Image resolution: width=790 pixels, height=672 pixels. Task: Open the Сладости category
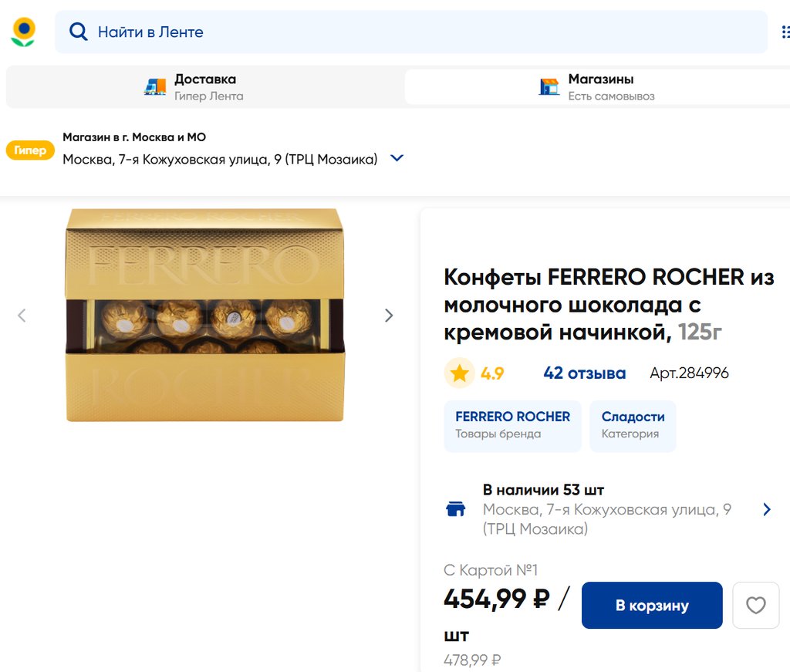[633, 425]
